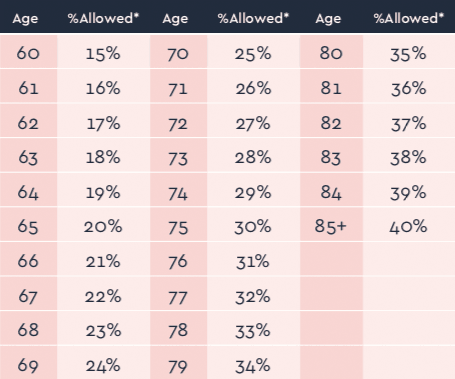Screen dimensions: 455x379
Task: Select the age 75 cell
Action: tap(178, 225)
